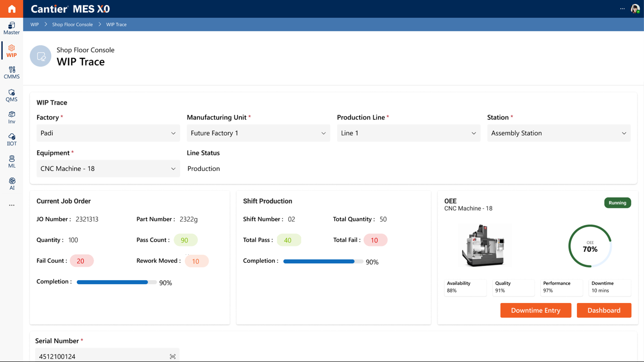Viewport: 644px width, 362px height.
Task: Go to the orange Home icon
Action: coord(12,9)
